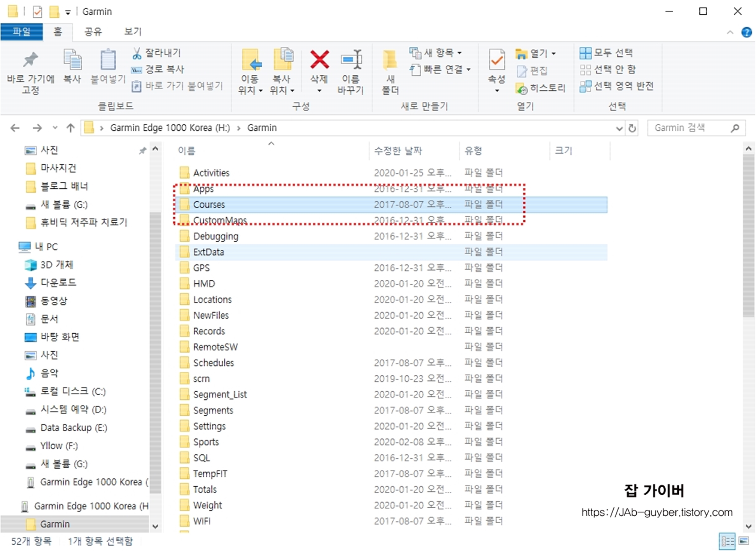Click the properties checkmark in title bar
This screenshot has height=551, width=756.
(37, 12)
